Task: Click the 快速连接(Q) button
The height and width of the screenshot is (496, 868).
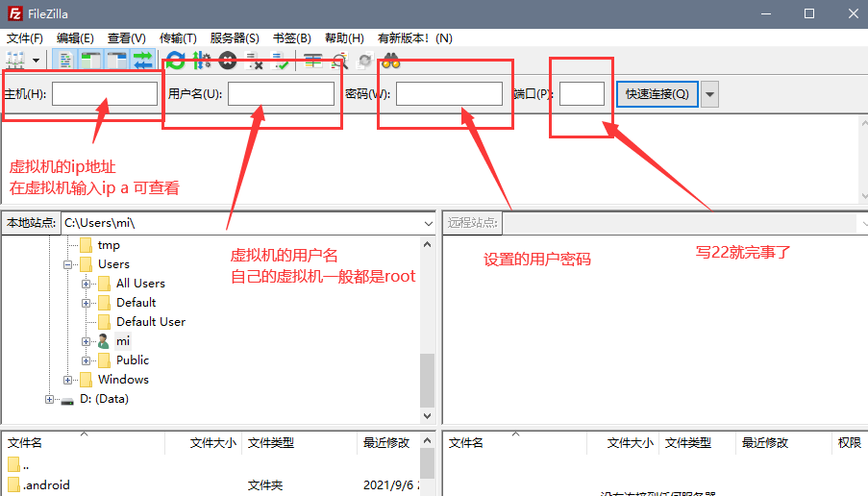Action: tap(657, 94)
